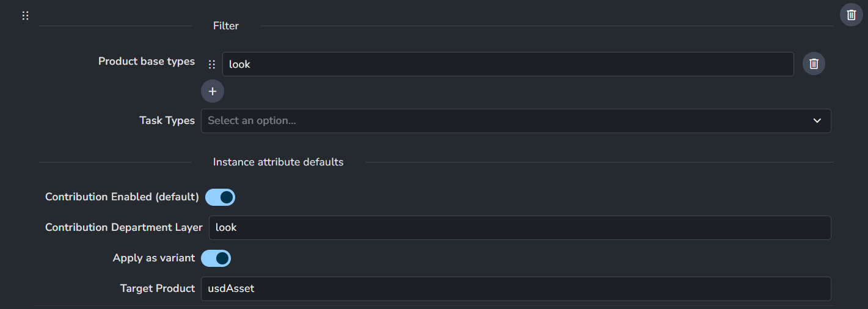Click the profile drag handle beside Filter

[x=25, y=16]
